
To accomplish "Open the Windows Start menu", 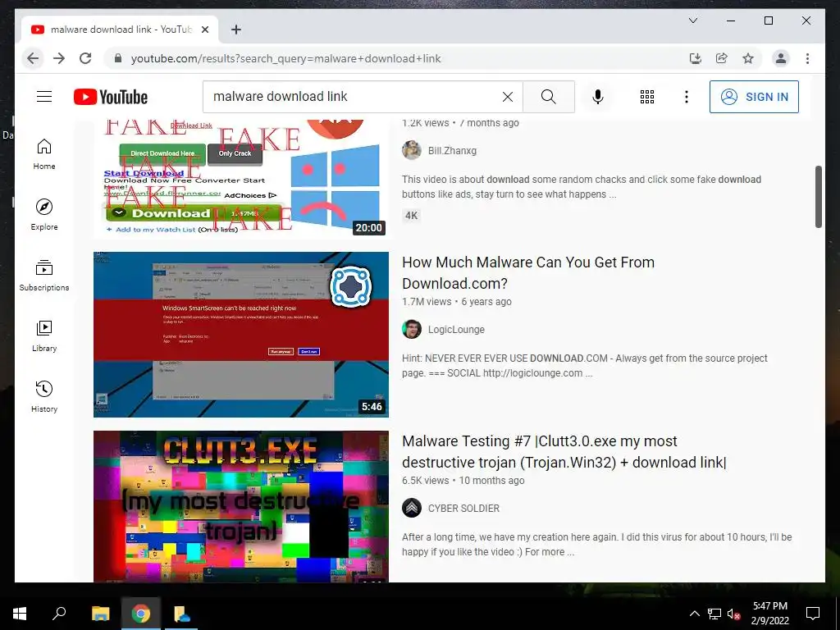I will point(20,614).
